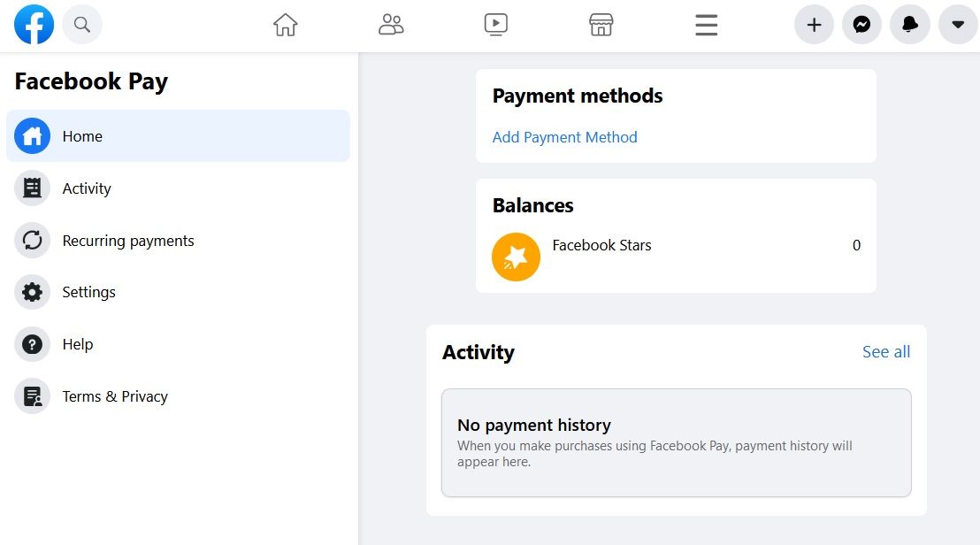Click See all in the Activity panel
This screenshot has height=545, width=980.
tap(885, 351)
